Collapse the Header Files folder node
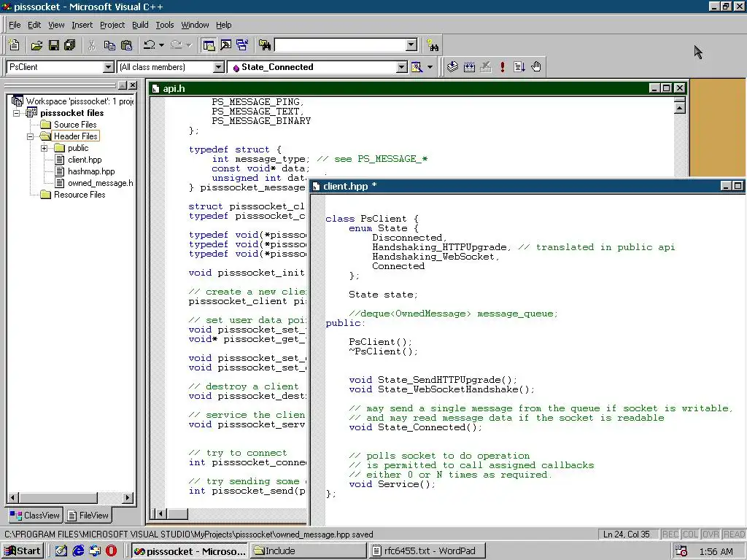This screenshot has height=560, width=747. [x=31, y=136]
